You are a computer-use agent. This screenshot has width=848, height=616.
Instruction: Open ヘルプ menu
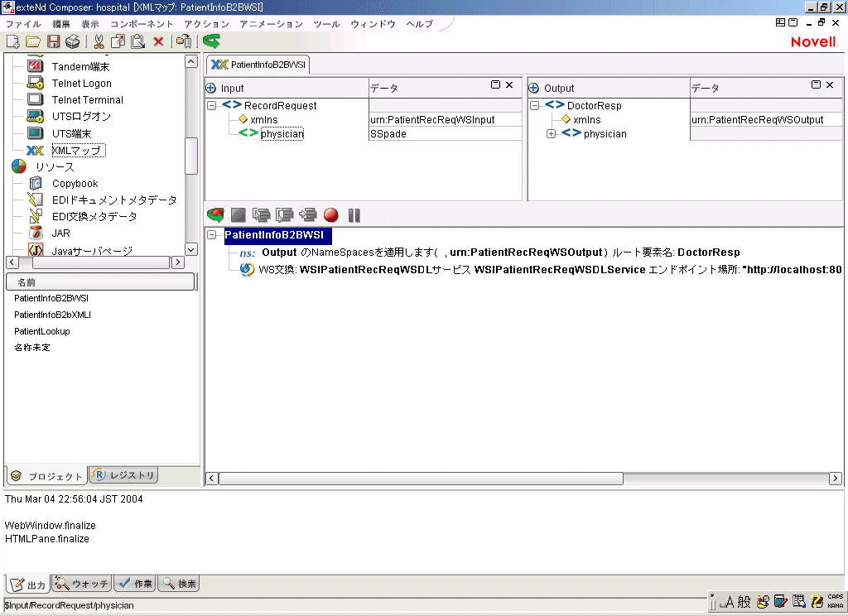coord(420,24)
